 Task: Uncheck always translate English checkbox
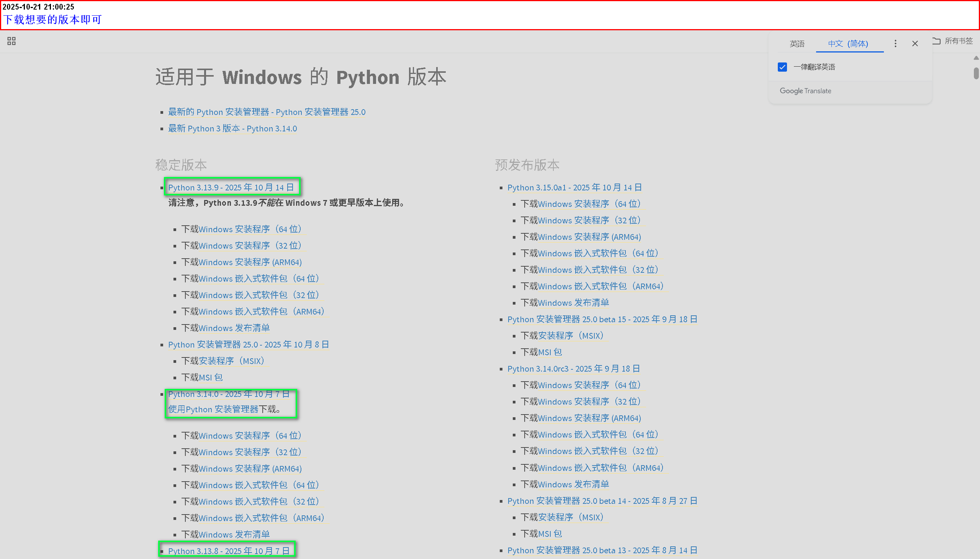click(782, 67)
